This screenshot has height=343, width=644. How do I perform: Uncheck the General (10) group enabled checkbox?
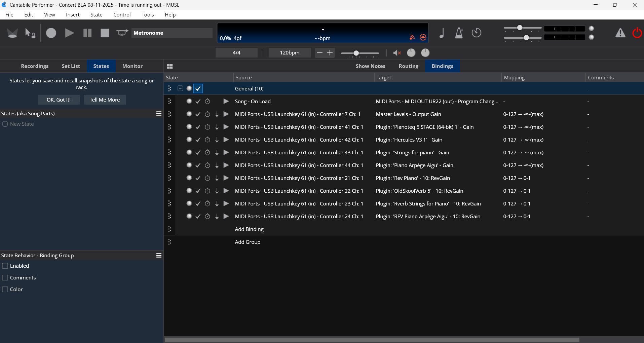(198, 89)
